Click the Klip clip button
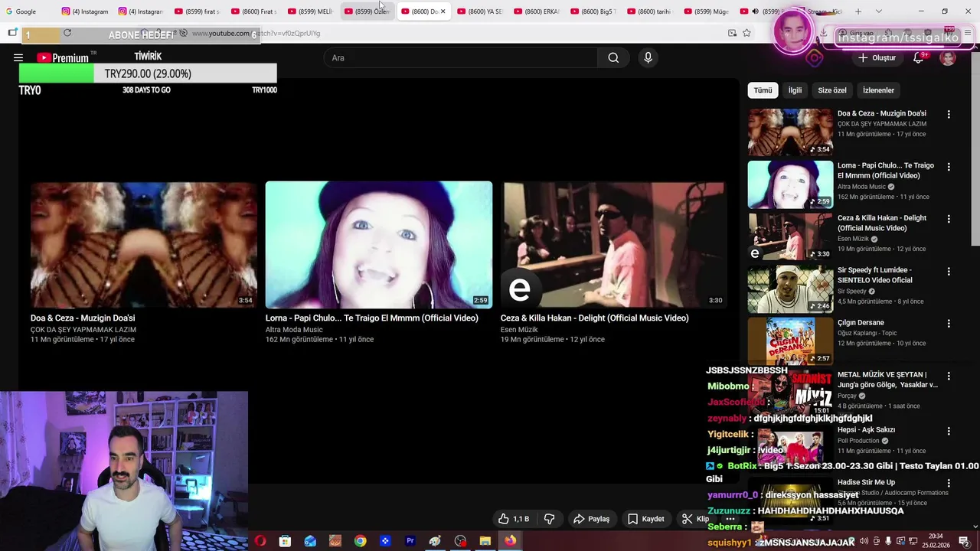Screen dimensions: 980x551 pyautogui.click(x=695, y=519)
